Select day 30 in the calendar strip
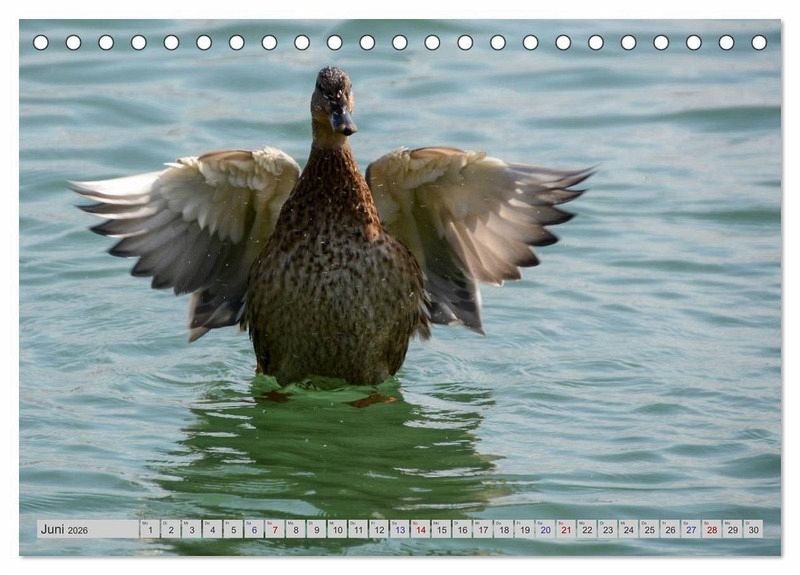The width and height of the screenshot is (800, 575). 754,529
